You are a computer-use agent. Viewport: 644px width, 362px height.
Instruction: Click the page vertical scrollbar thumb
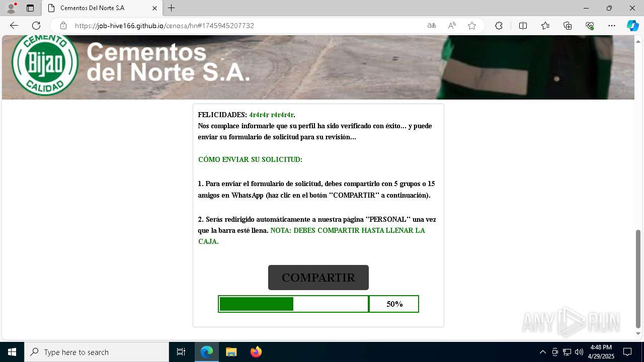pyautogui.click(x=638, y=278)
